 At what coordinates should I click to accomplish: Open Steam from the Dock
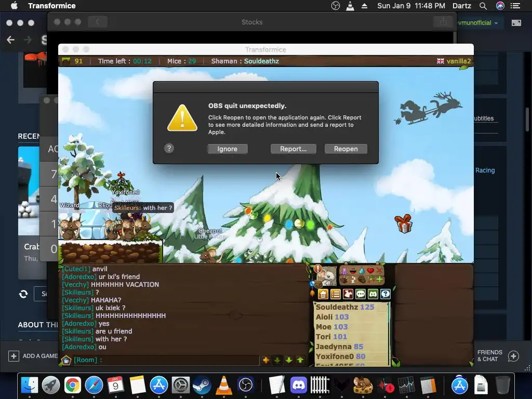coord(202,385)
